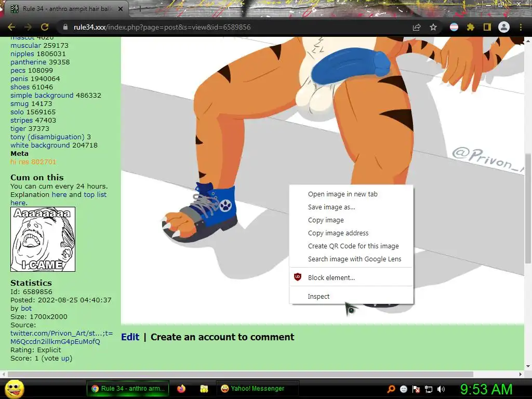Viewport: 532px width, 399px height.
Task: Click the Aaaaaaaa I CAME meme image
Action: (43, 239)
